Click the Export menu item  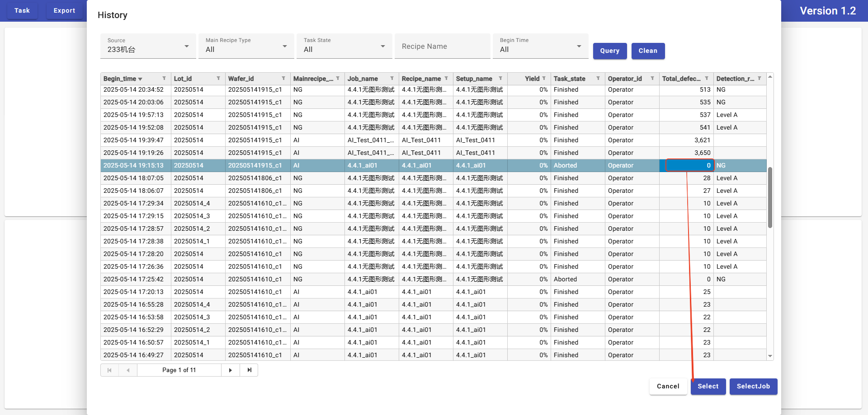click(64, 10)
